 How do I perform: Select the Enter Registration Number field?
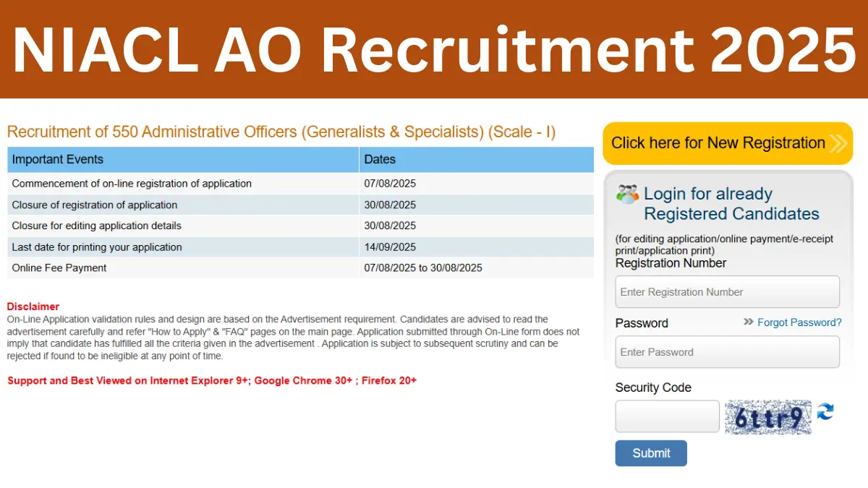(x=727, y=291)
